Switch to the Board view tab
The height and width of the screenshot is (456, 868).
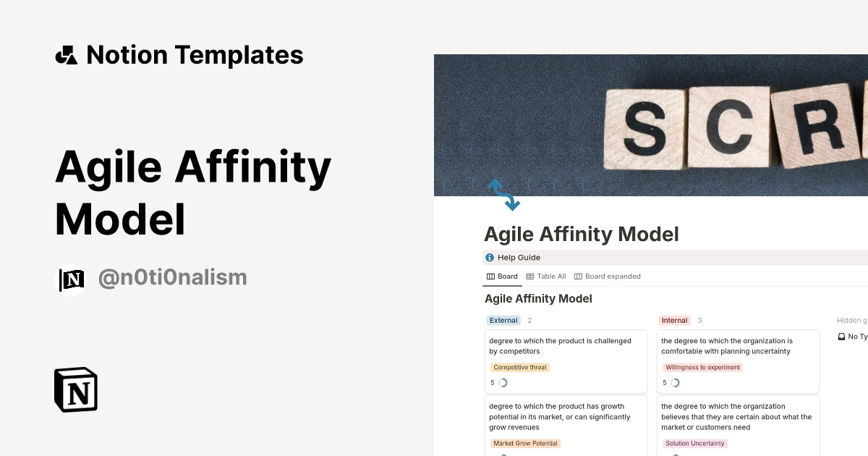click(506, 276)
